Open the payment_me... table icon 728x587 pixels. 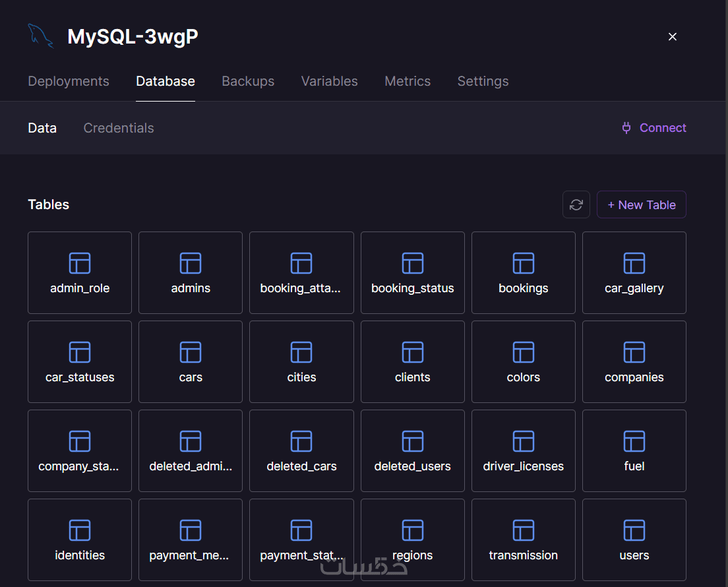click(191, 531)
